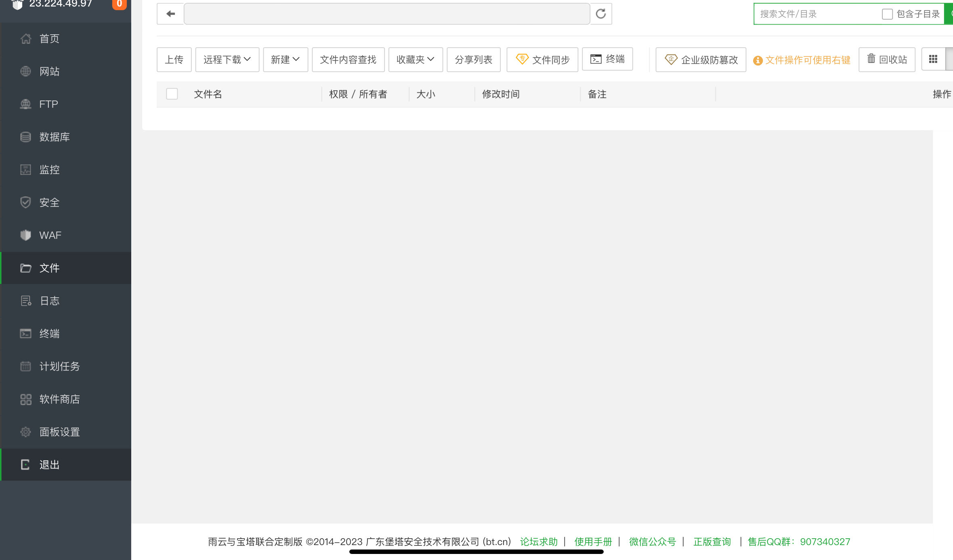This screenshot has height=560, width=953.
Task: Open the 收藏夹 favorites dropdown
Action: [415, 60]
